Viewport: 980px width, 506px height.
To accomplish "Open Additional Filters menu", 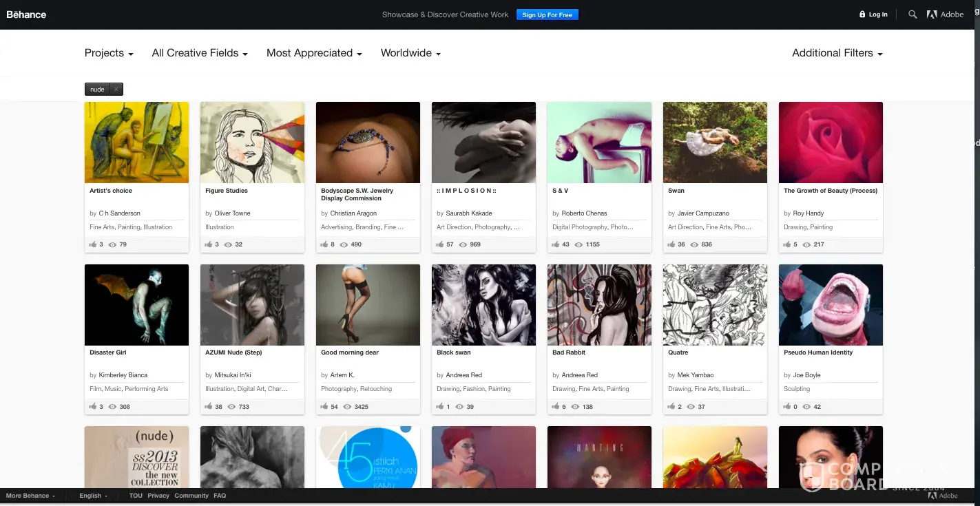I will tap(837, 53).
